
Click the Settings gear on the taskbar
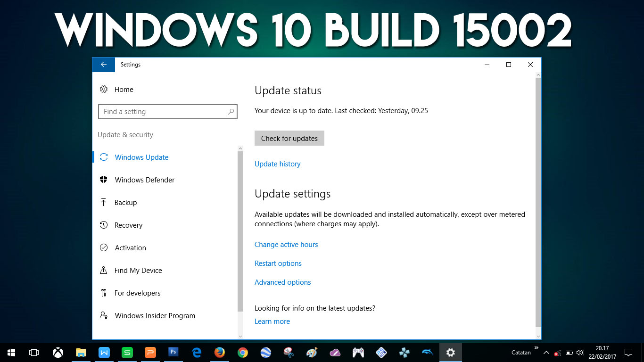451,353
